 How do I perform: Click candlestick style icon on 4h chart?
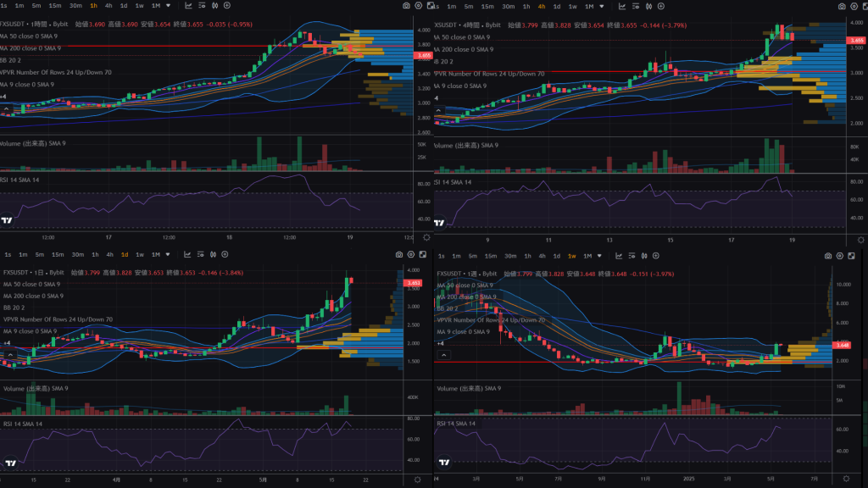tap(648, 7)
